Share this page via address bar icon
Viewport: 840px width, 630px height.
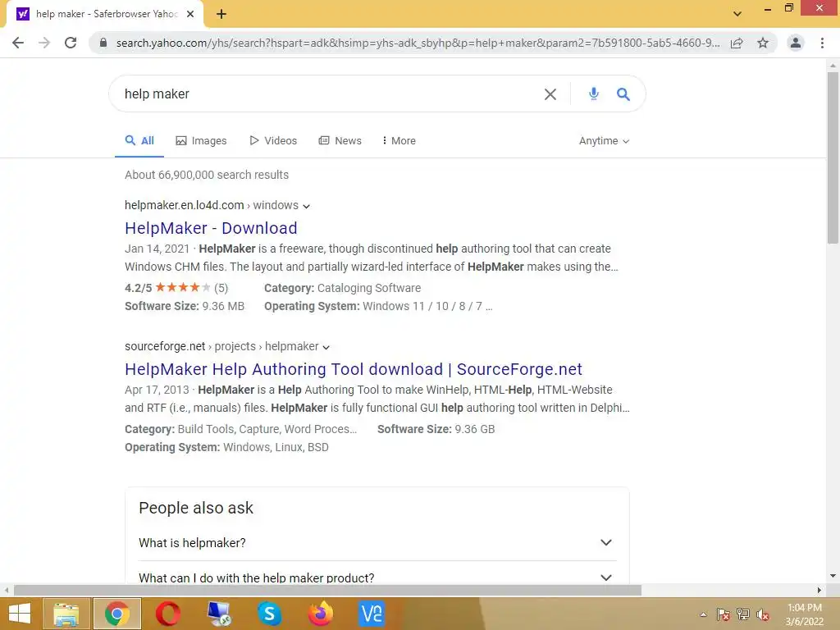737,43
